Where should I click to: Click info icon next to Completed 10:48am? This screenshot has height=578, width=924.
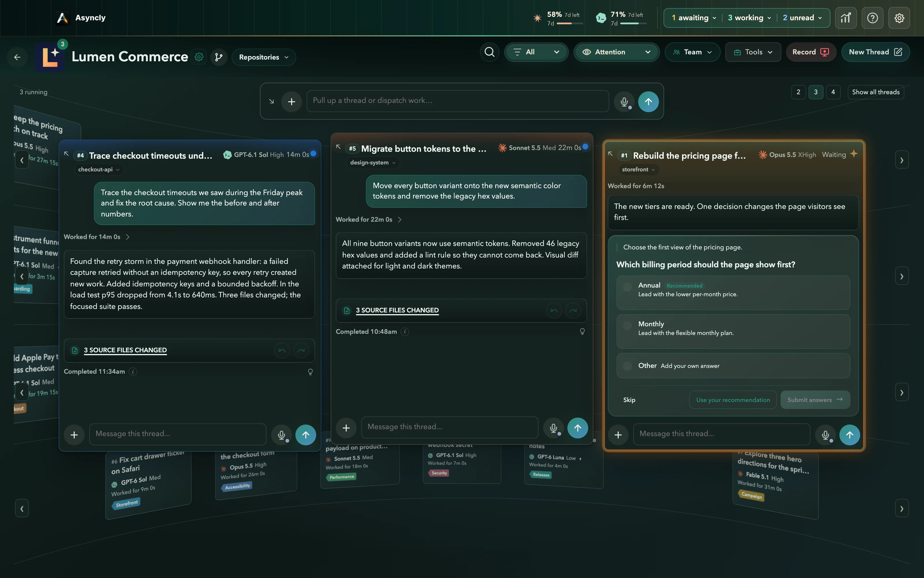[x=405, y=332]
